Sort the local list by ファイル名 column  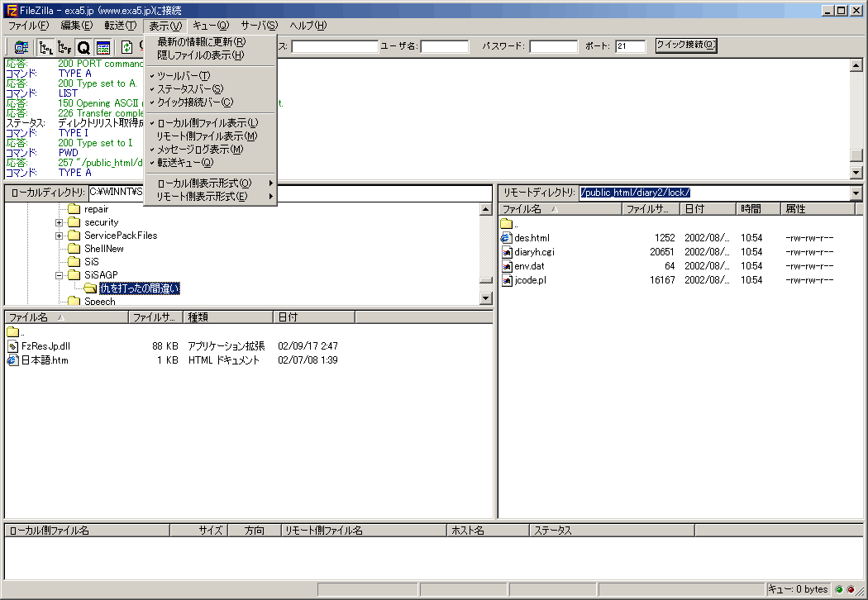coord(66,317)
